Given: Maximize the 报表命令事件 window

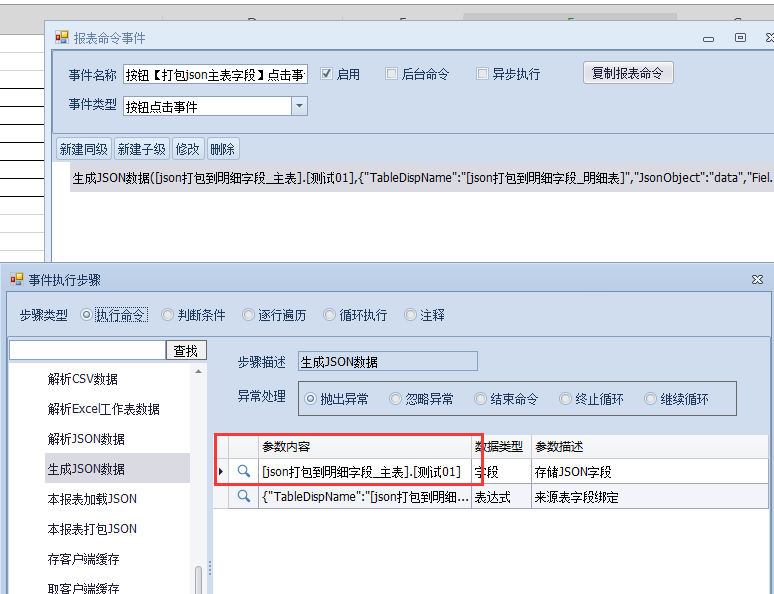Looking at the screenshot, I should pyautogui.click(x=740, y=38).
